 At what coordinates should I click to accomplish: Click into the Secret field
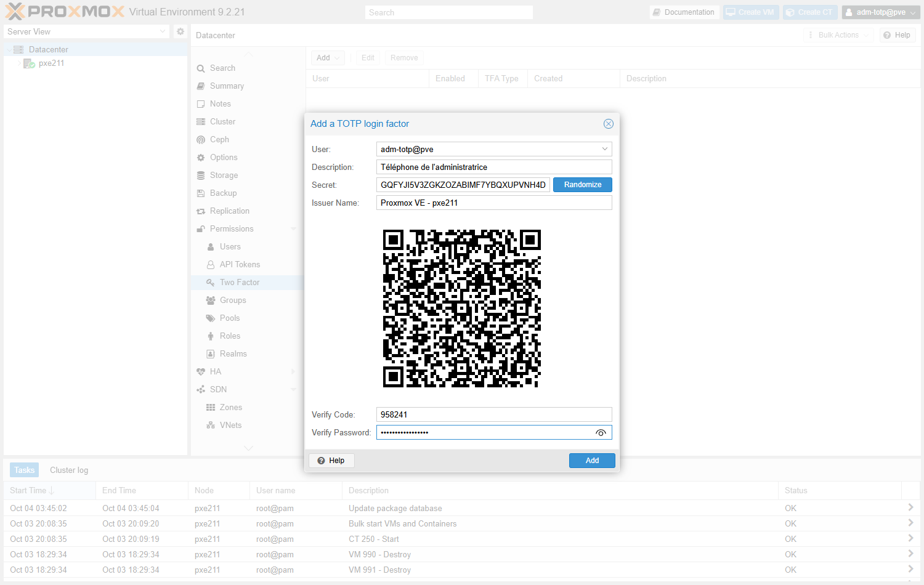pyautogui.click(x=463, y=185)
